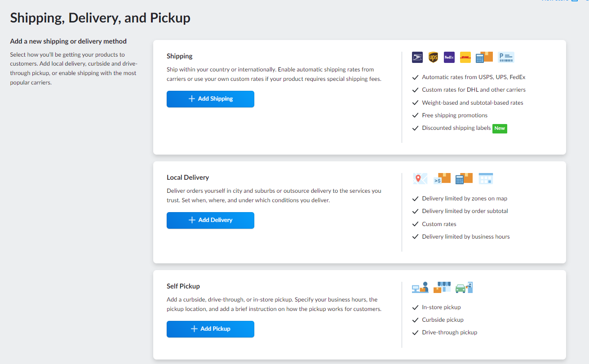Screen dimensions: 589x364
Task: Click the curbside storefront icon
Action: click(442, 288)
